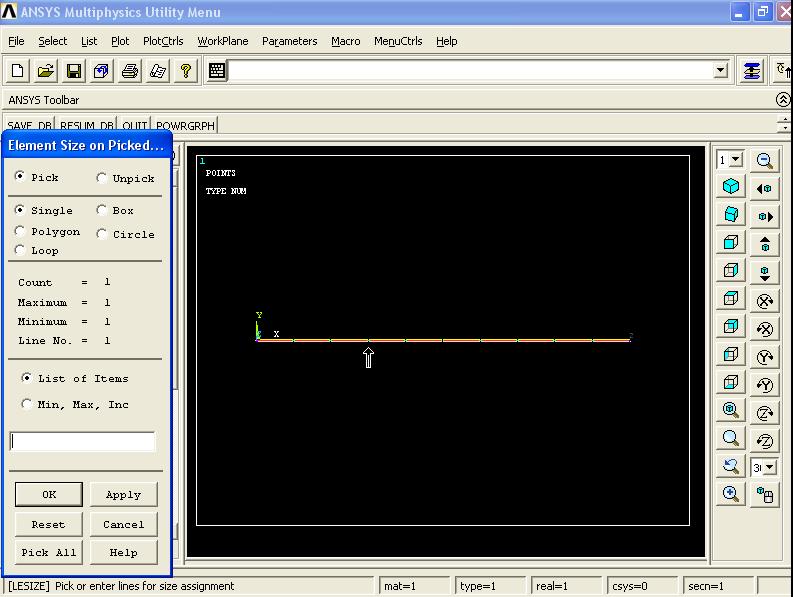Choose Single picking mode
This screenshot has height=597, width=793.
click(20, 209)
